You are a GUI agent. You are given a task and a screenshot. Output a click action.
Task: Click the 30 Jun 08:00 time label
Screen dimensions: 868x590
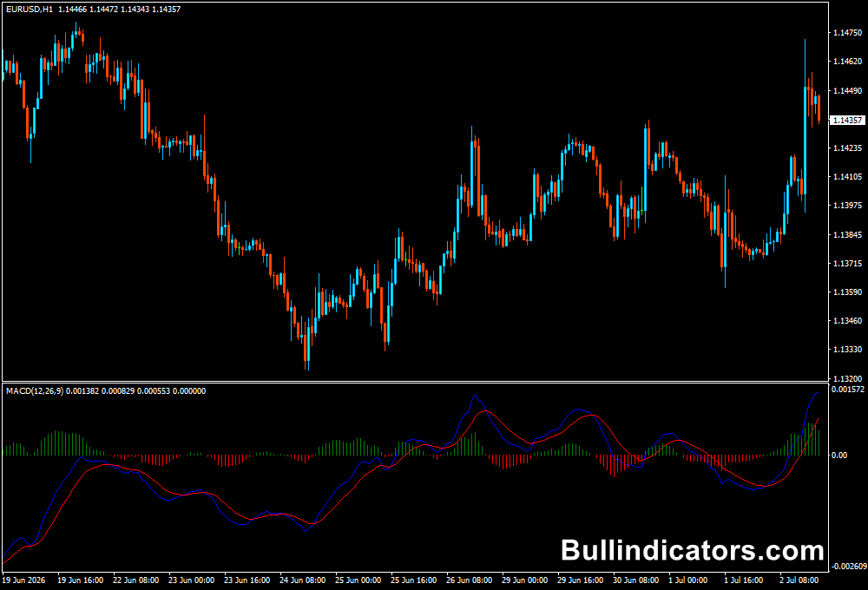click(635, 580)
